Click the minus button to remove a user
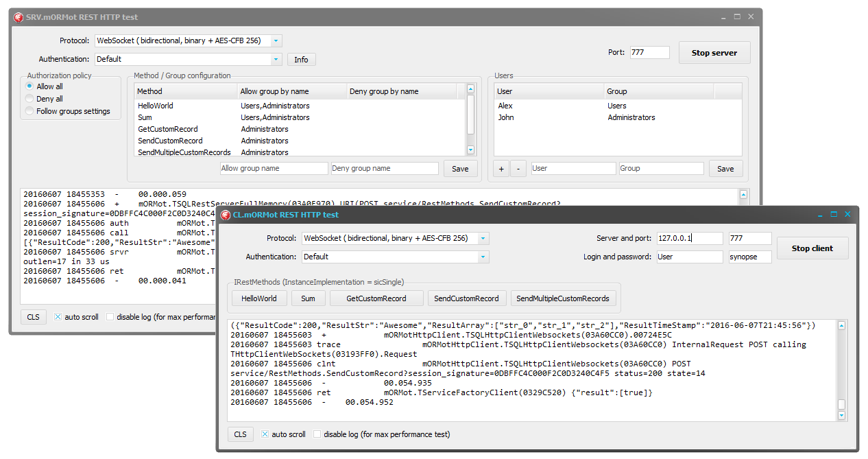 click(518, 169)
